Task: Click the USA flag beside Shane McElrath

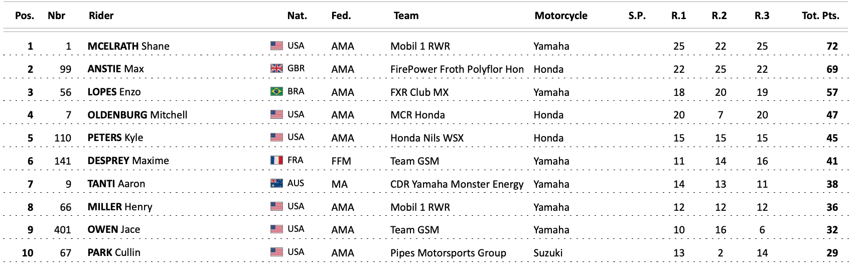Action: 276,46
